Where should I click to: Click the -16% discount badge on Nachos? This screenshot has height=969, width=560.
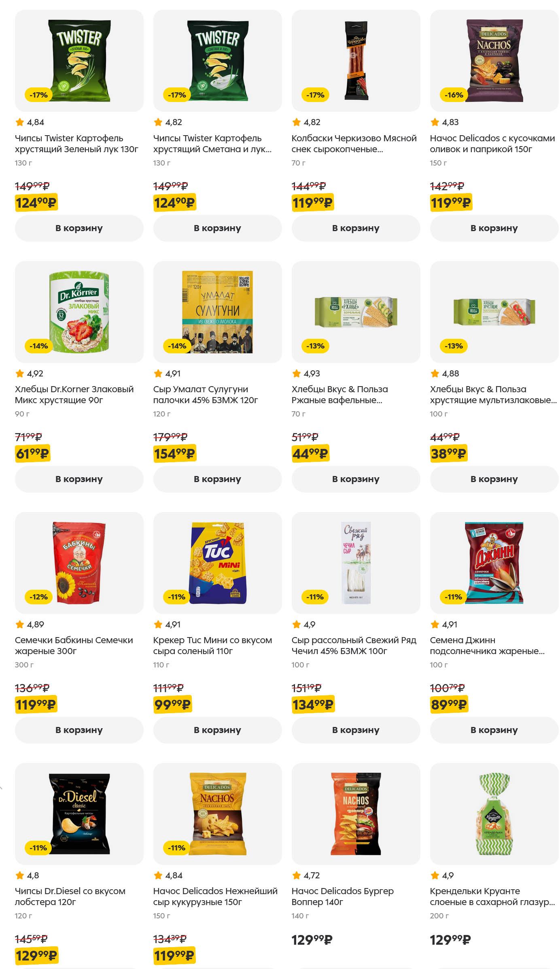454,95
